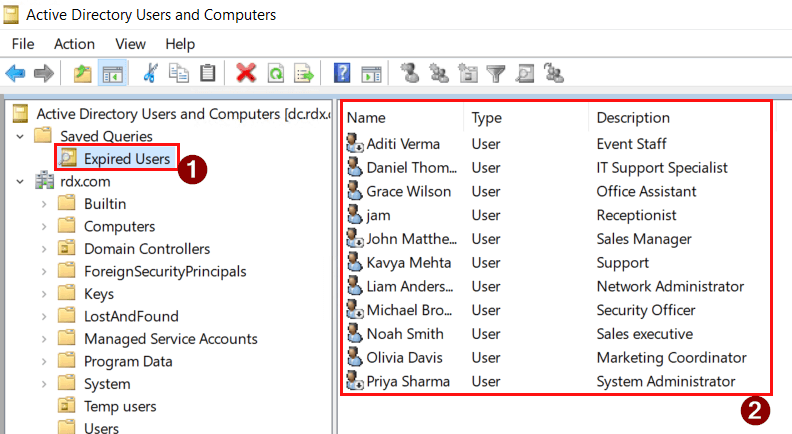
Task: Toggle Show/Hide Action Pane icon
Action: [x=371, y=74]
